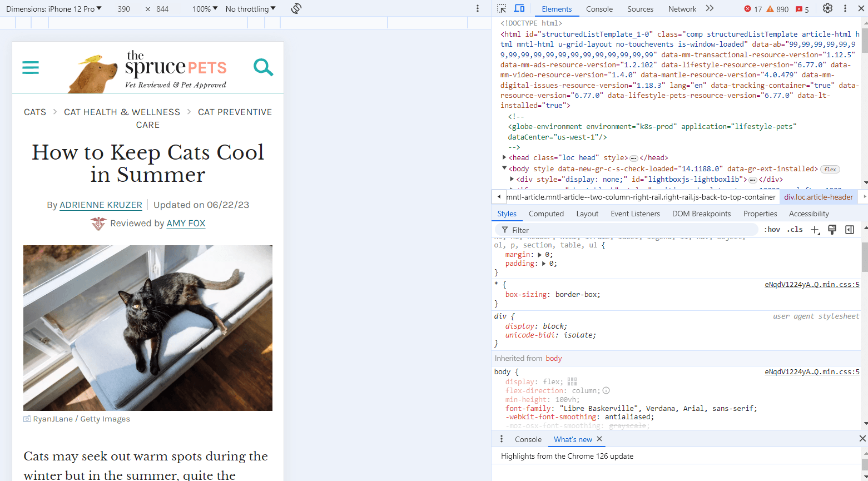This screenshot has height=481, width=868.
Task: Switch to the Console tab
Action: point(599,9)
